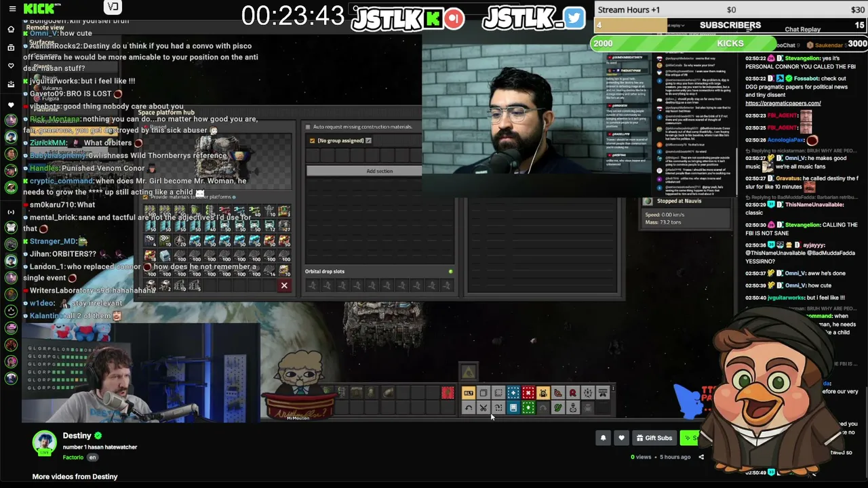Click the 'Space platform hub' window title
Viewport: 868px width, 488px height.
(x=166, y=113)
